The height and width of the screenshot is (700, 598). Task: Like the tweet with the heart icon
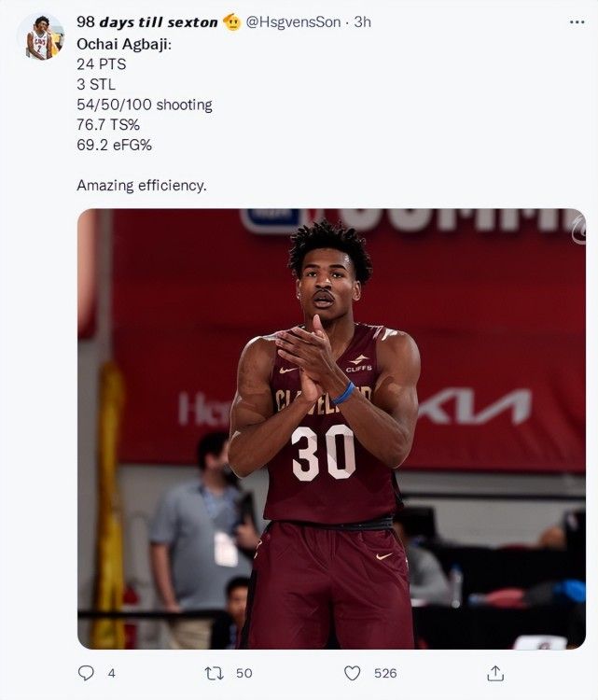pyautogui.click(x=352, y=673)
